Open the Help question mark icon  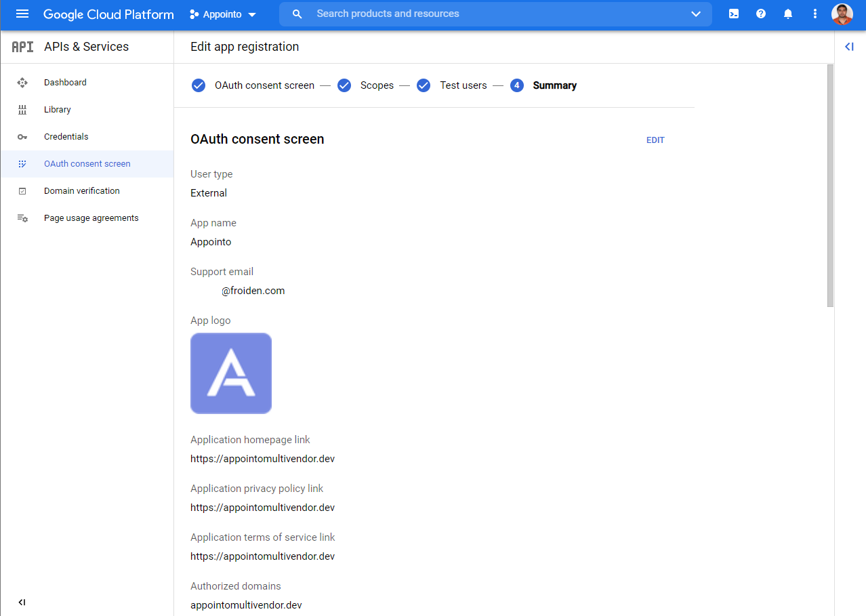coord(761,14)
